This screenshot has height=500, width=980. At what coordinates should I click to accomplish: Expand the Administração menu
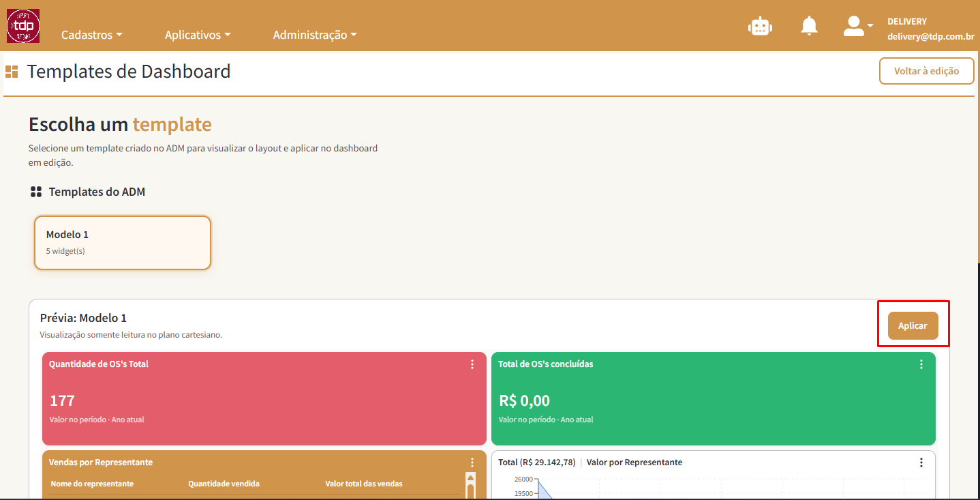315,35
